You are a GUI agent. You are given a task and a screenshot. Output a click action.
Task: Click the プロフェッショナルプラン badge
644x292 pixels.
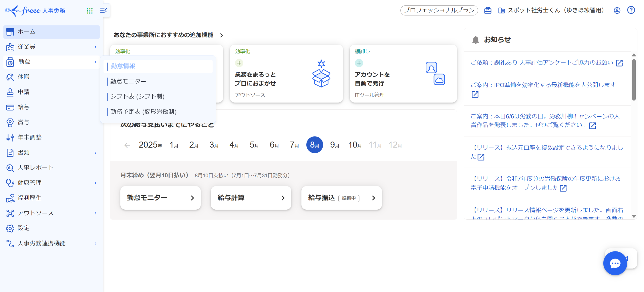(x=439, y=10)
